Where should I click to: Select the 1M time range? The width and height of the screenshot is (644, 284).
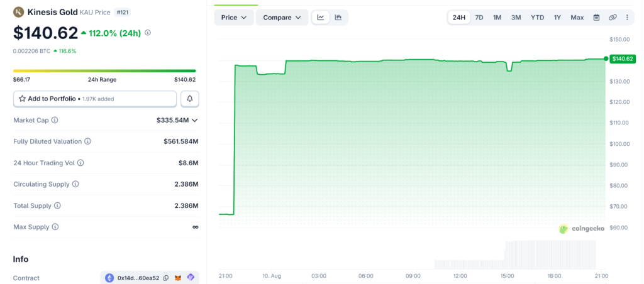pyautogui.click(x=497, y=17)
